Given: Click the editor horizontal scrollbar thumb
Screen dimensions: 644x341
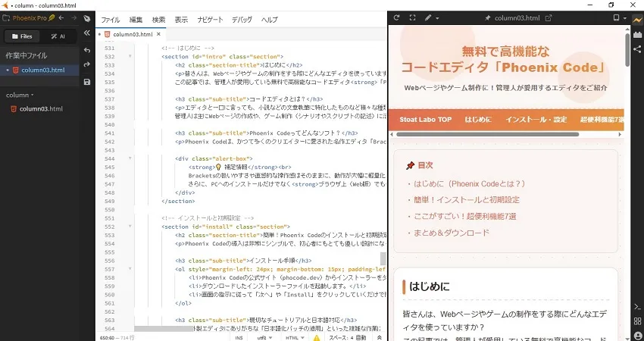Looking at the screenshot, I should tap(164, 329).
